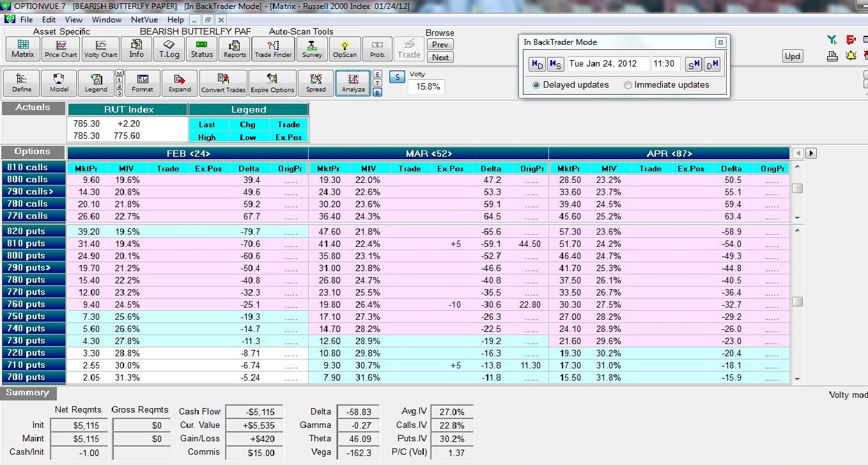
Task: Open the Format options
Action: [142, 83]
